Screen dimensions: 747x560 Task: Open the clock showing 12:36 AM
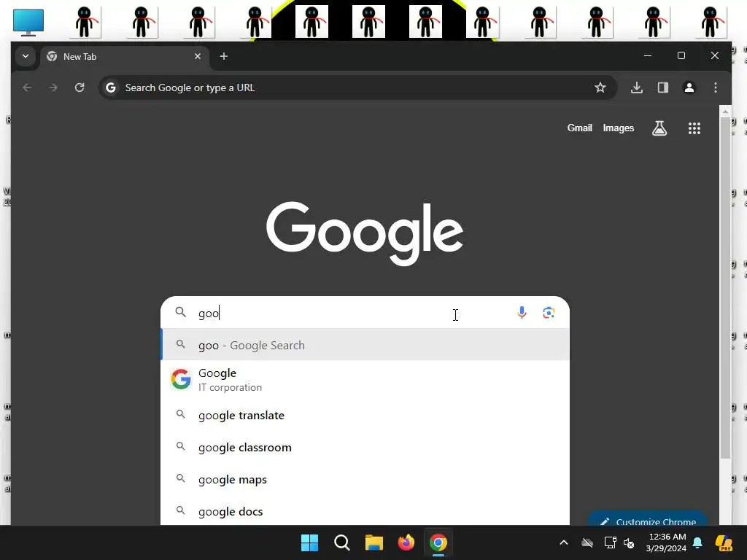[666, 542]
